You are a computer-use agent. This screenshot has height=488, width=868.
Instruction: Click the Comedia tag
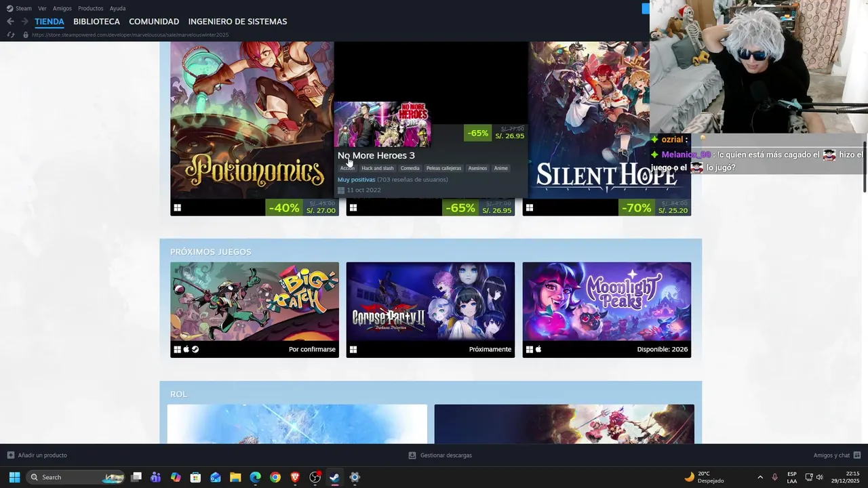(410, 168)
